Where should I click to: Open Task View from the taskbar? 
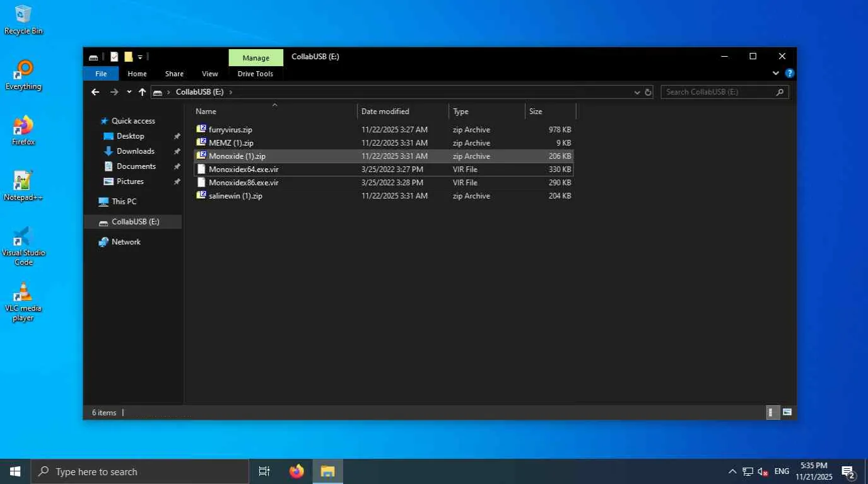(x=264, y=471)
